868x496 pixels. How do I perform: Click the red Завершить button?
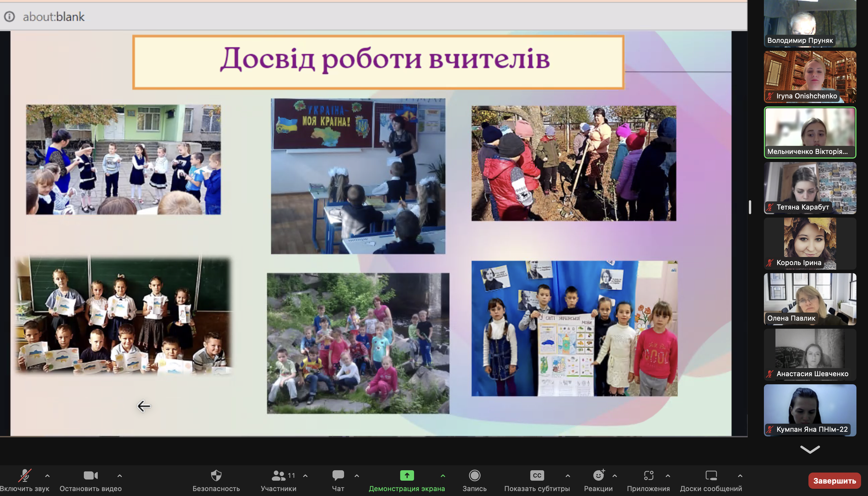pos(834,481)
